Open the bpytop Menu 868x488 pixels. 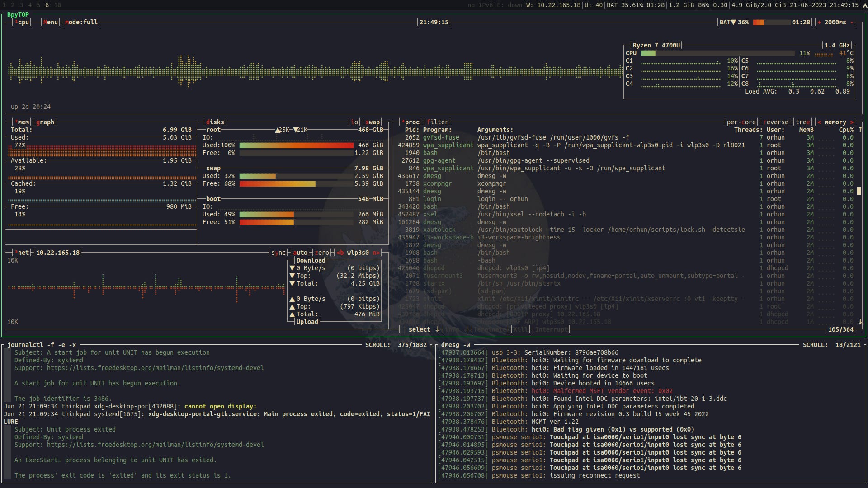click(51, 22)
